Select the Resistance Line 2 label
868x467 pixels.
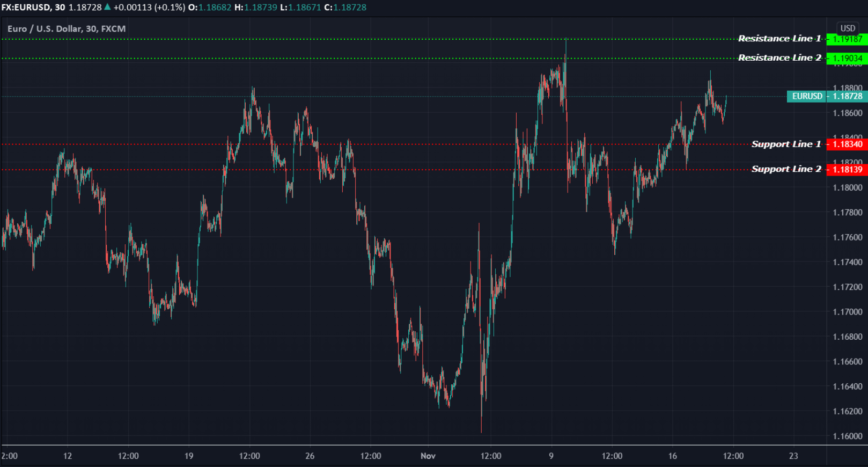779,58
